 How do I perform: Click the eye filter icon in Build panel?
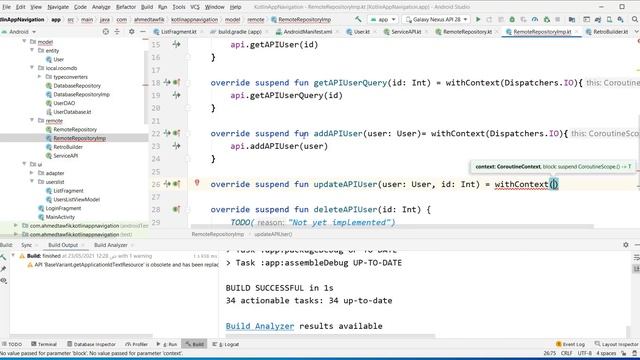pyautogui.click(x=3, y=280)
